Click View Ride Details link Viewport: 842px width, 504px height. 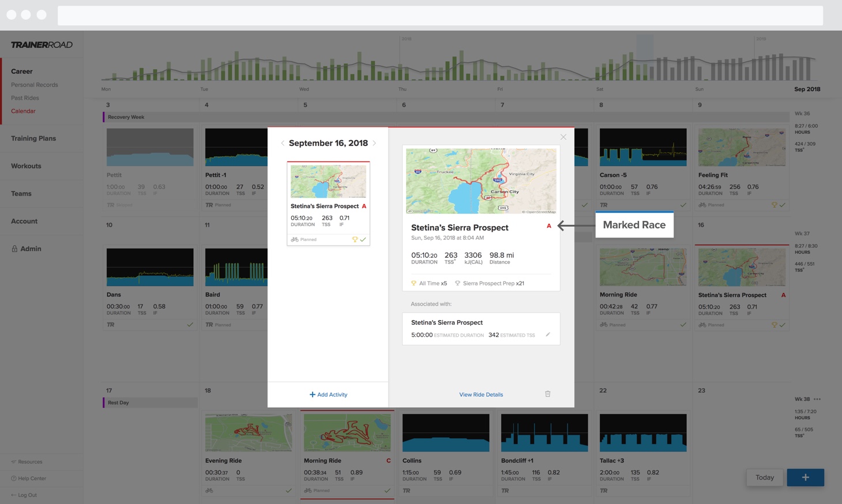pos(481,394)
